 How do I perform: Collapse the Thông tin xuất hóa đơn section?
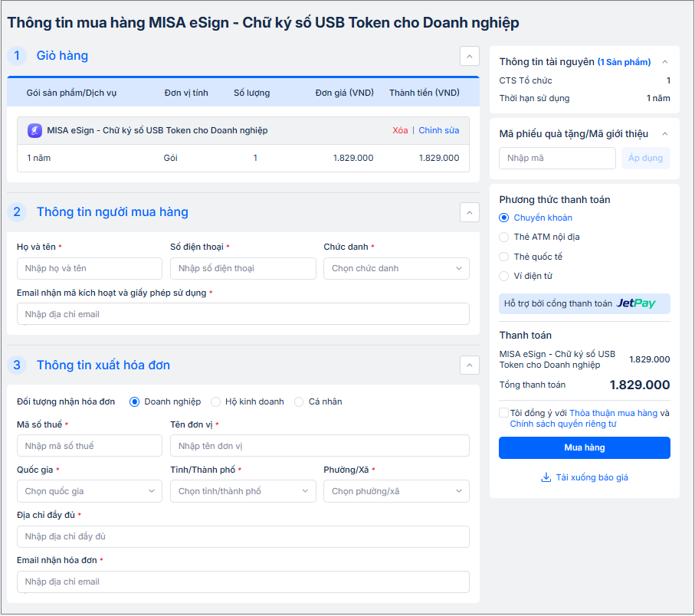(469, 365)
